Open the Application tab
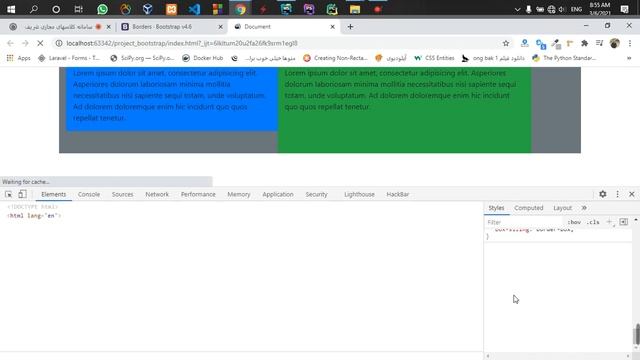Viewport: 640px width, 360px height. pyautogui.click(x=278, y=194)
